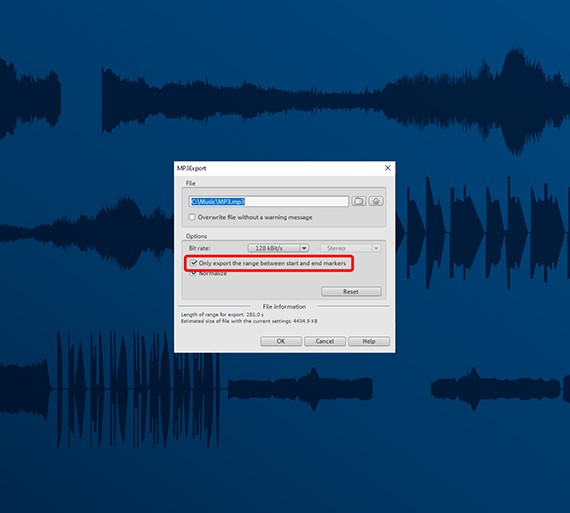
Task: Open the folder browse icon beside file path
Action: (359, 201)
